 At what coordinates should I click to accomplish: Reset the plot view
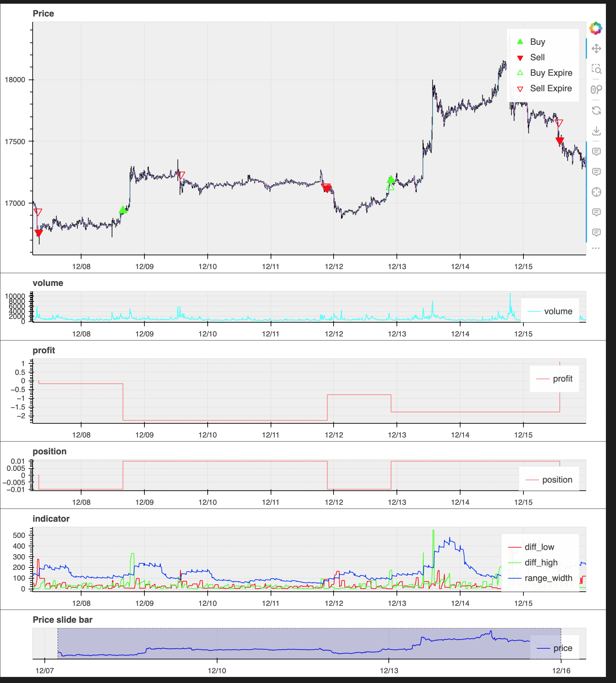click(596, 110)
